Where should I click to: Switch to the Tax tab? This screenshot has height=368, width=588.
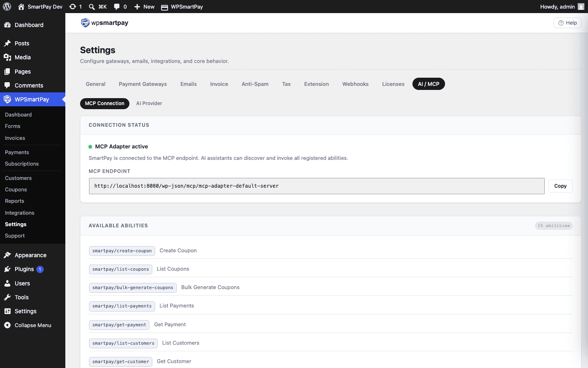(287, 84)
